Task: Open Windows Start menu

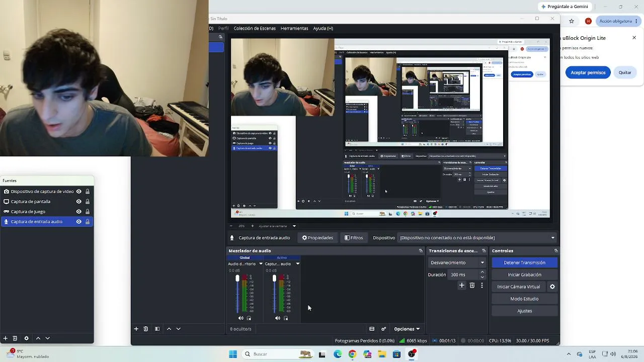Action: click(233, 354)
